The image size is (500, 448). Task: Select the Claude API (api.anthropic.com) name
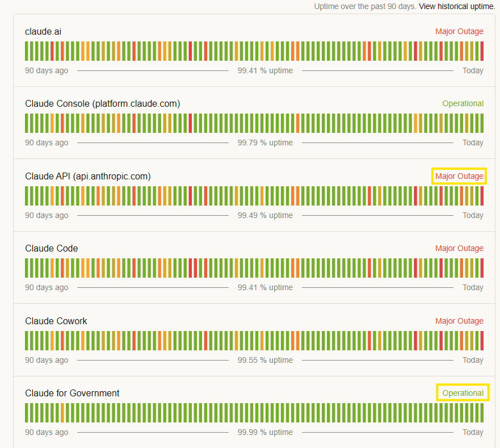[x=88, y=176]
